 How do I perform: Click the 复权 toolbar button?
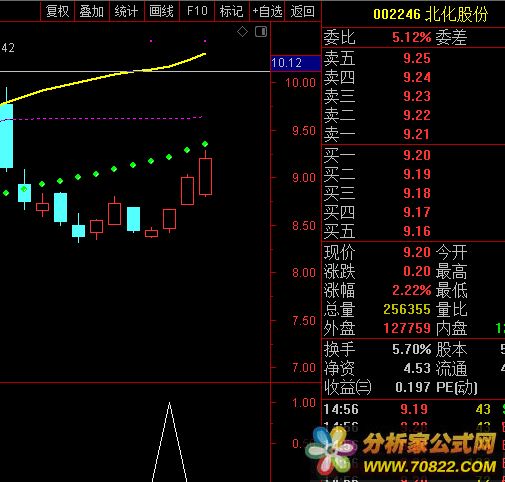click(x=57, y=11)
